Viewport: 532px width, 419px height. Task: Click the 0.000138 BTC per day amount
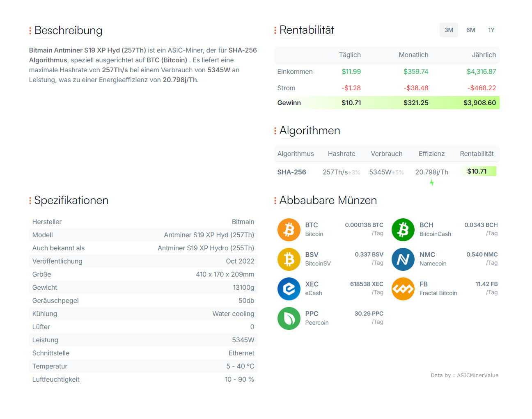(364, 225)
